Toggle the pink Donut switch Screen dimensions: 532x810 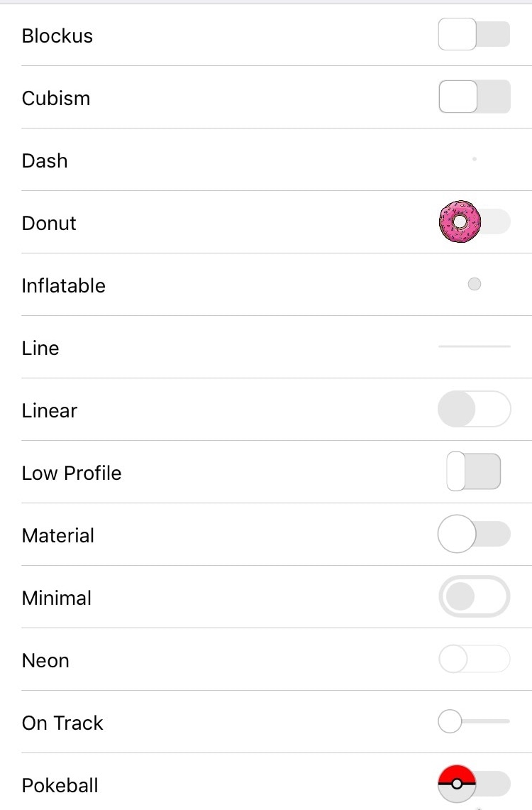(x=475, y=221)
